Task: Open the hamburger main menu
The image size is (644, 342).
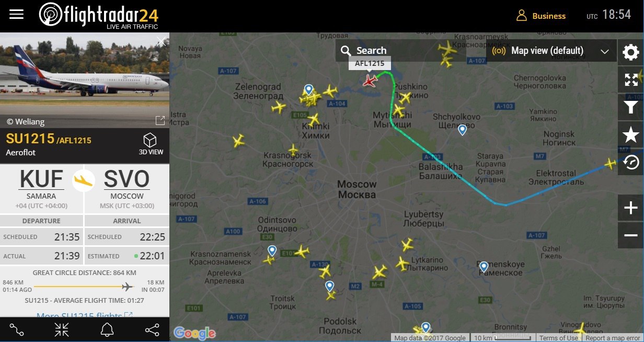Action: (x=17, y=14)
